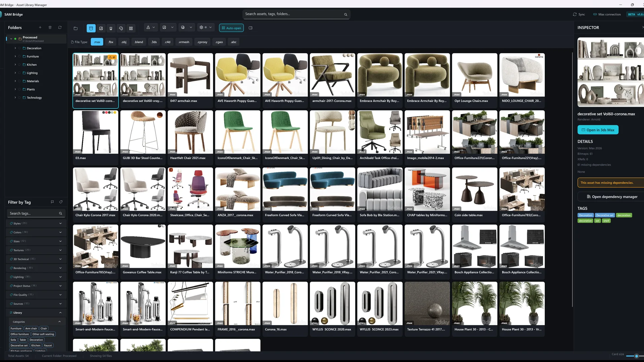This screenshot has width=644, height=362.
Task: Click the flag icon beside Filter by Tag
Action: click(x=52, y=202)
